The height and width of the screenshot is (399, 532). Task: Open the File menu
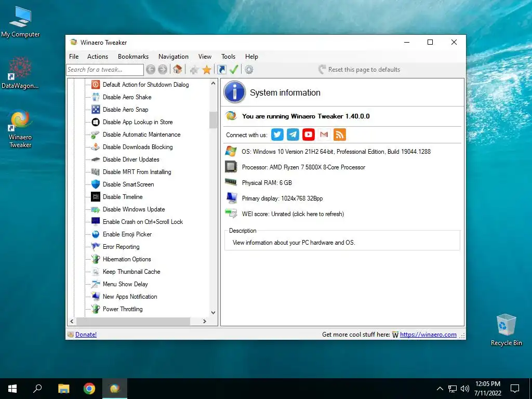click(x=74, y=57)
